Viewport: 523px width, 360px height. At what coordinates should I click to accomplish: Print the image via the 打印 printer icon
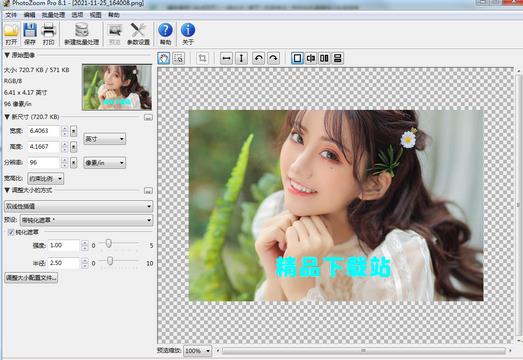pos(48,34)
